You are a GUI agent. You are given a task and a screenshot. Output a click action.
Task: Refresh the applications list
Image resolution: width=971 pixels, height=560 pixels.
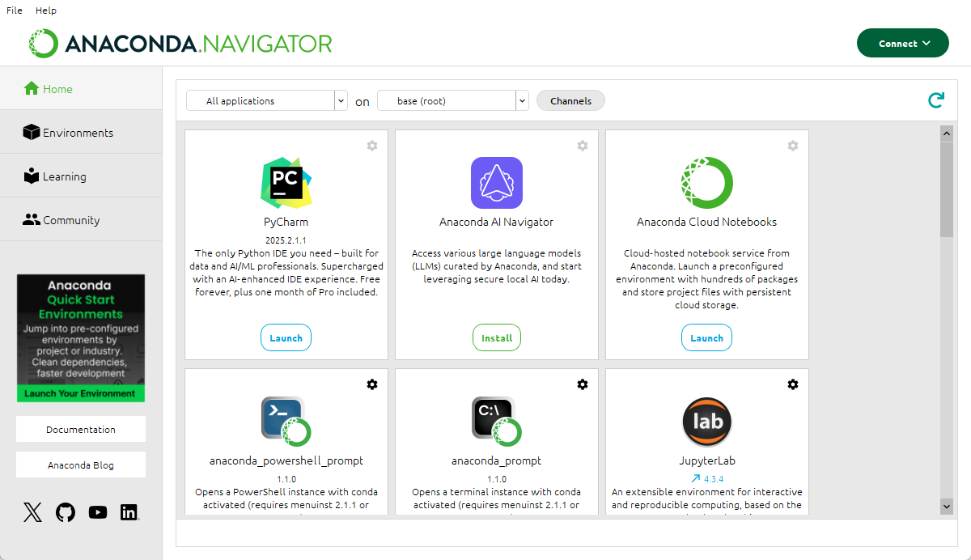point(936,100)
